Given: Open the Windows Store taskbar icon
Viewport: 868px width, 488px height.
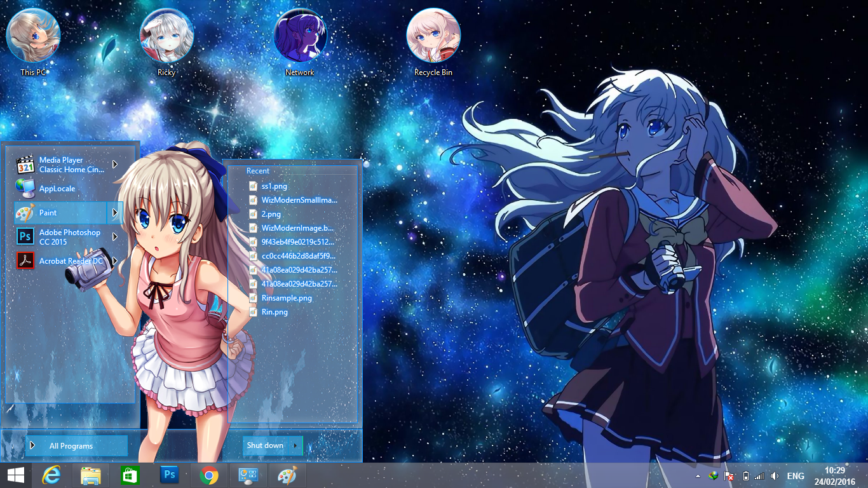Looking at the screenshot, I should pos(130,475).
